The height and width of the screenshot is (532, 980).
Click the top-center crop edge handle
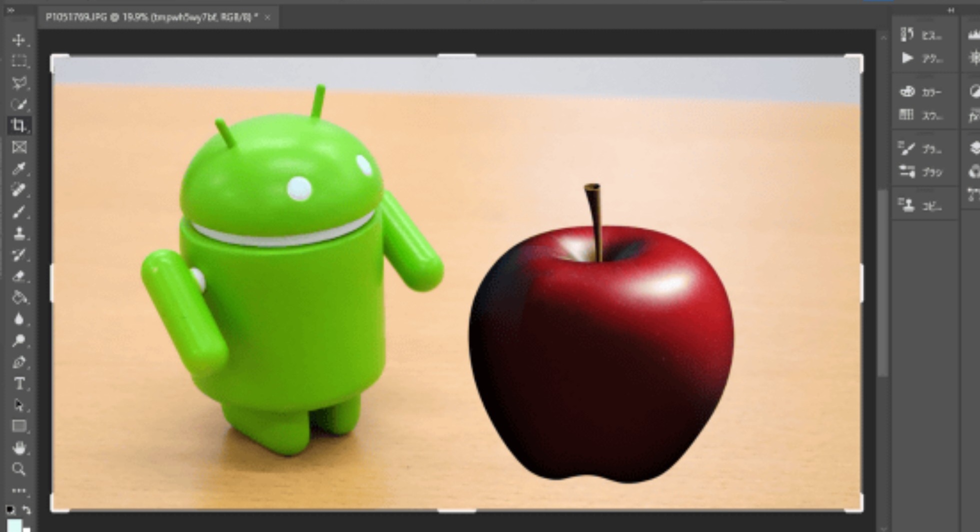(457, 55)
